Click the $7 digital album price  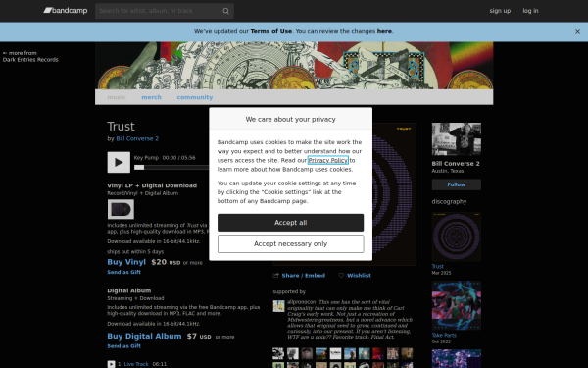coord(192,336)
